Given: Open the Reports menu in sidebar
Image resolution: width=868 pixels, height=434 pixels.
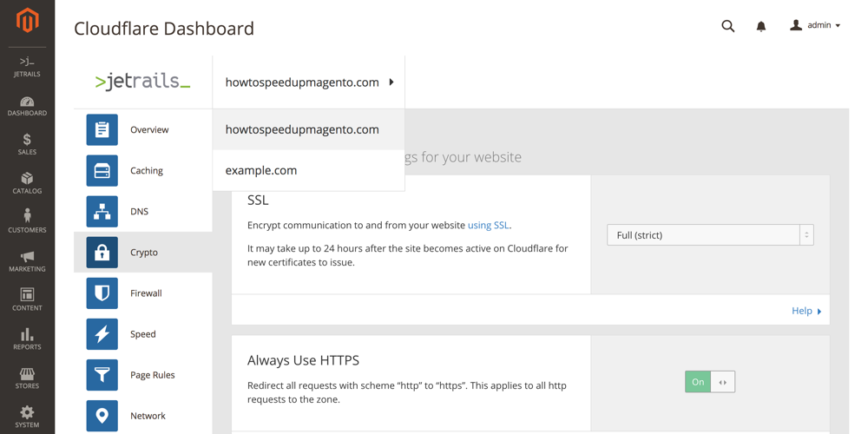Looking at the screenshot, I should pos(27,339).
